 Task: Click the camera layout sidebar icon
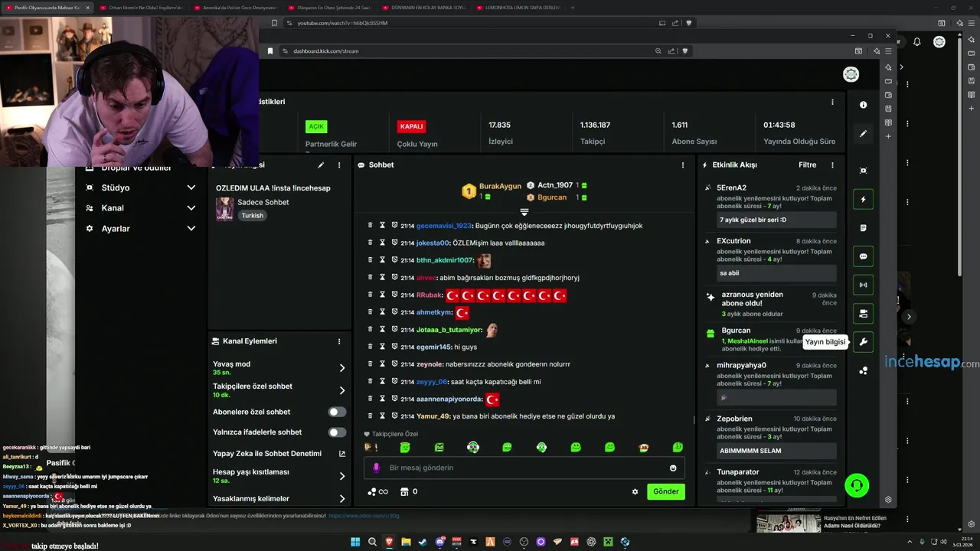[x=863, y=313]
